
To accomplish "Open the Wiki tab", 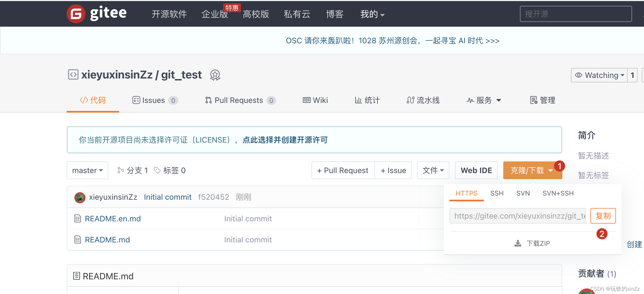I will pyautogui.click(x=315, y=100).
